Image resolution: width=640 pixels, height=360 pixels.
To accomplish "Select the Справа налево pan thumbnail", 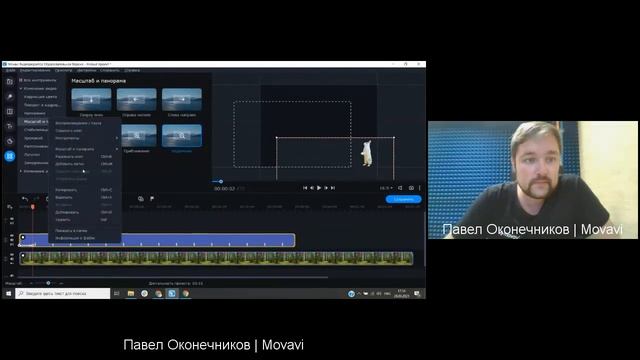I will 136,99.
